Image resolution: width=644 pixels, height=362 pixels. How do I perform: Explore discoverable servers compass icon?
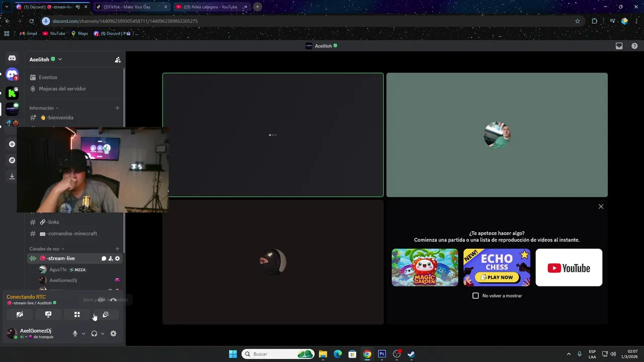click(12, 160)
